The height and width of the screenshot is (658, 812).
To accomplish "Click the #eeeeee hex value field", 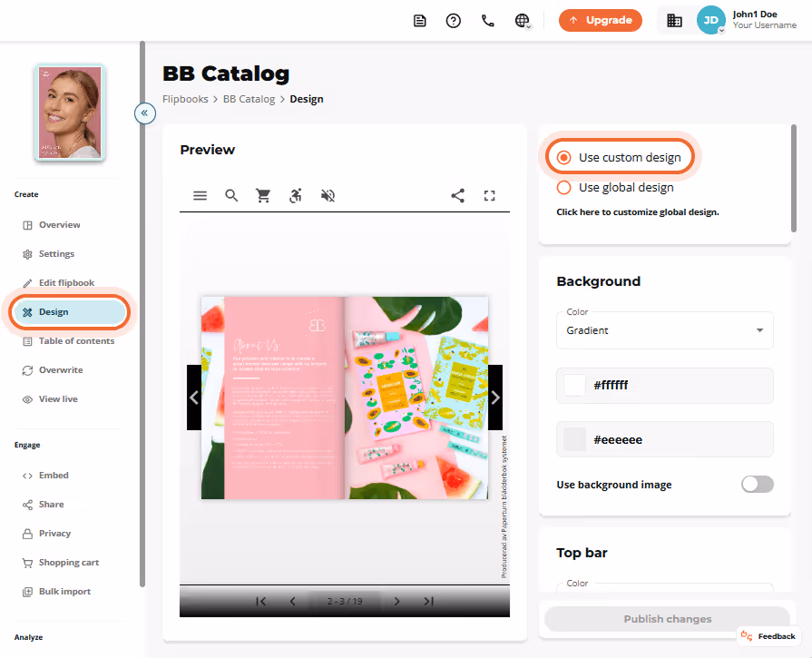I will (665, 439).
